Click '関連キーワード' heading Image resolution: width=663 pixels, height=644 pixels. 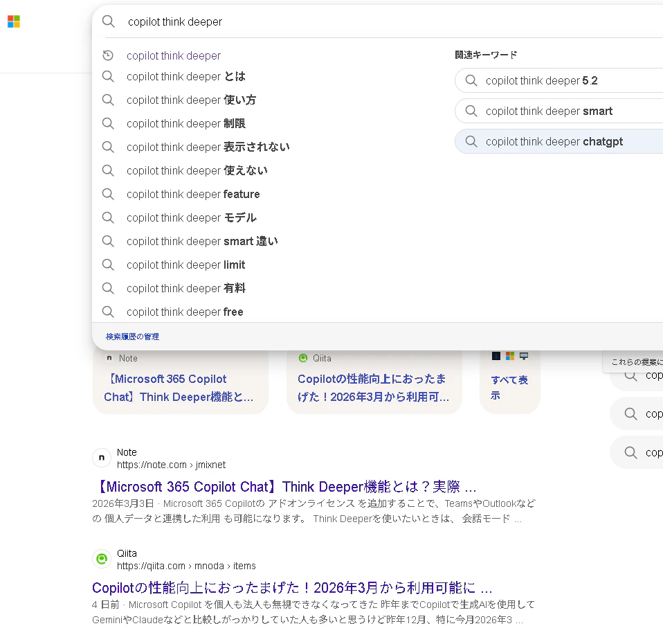pyautogui.click(x=486, y=55)
